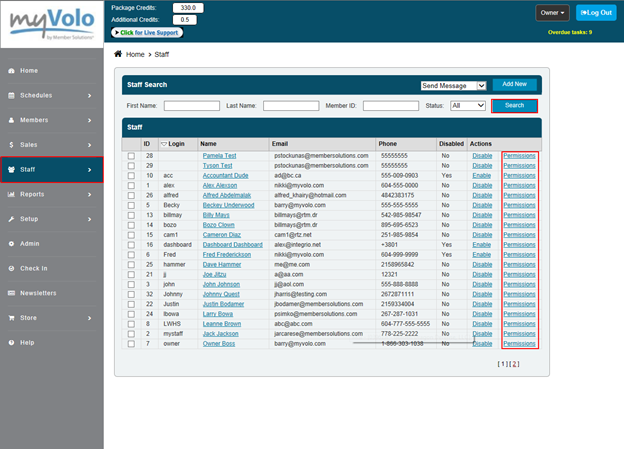Open the Reports chart icon in sidebar
The width and height of the screenshot is (624, 449).
9,194
